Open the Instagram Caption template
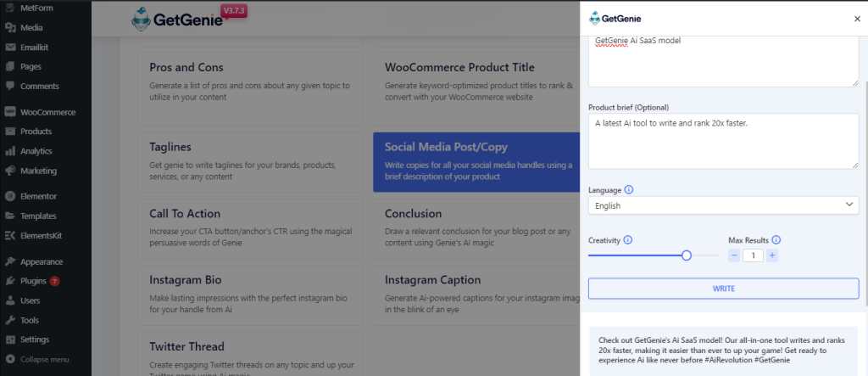The image size is (868, 376). pos(476,295)
